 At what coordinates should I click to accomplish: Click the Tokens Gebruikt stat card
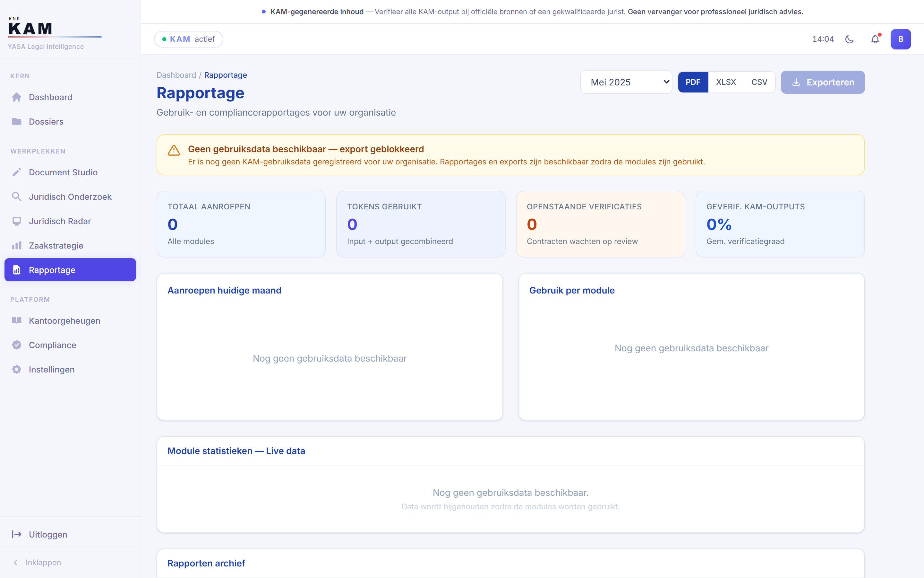pyautogui.click(x=421, y=224)
